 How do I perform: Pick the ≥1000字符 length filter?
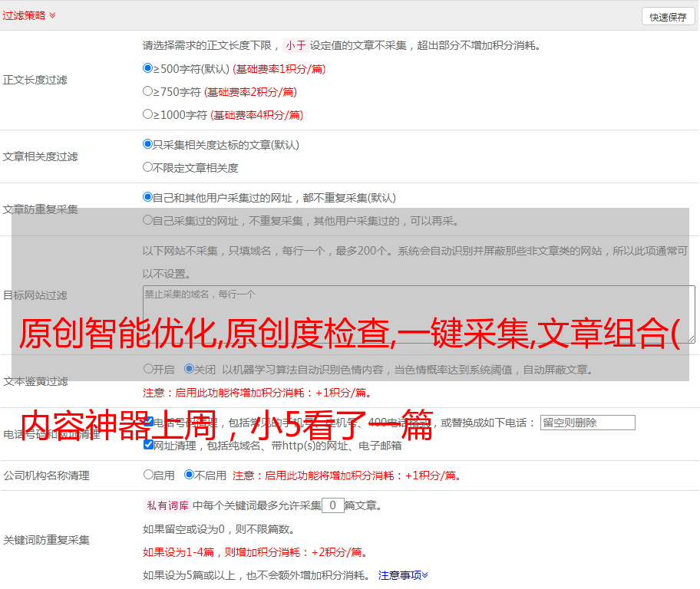pos(148,114)
